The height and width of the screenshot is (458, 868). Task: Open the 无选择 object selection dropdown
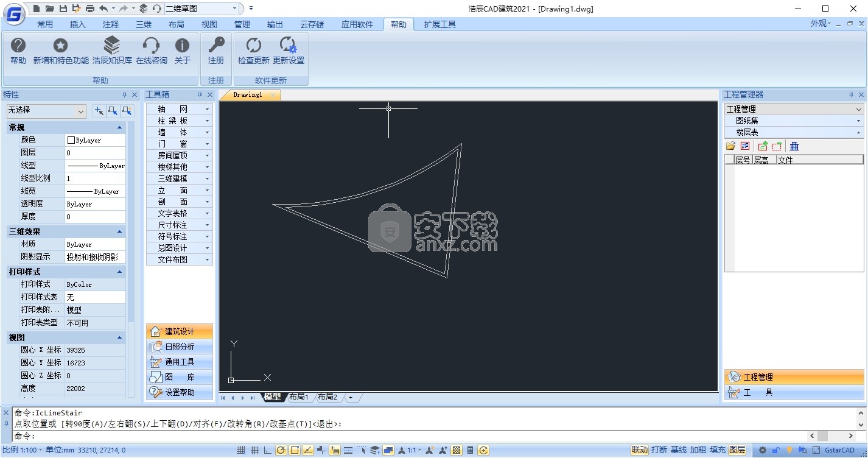pyautogui.click(x=46, y=111)
